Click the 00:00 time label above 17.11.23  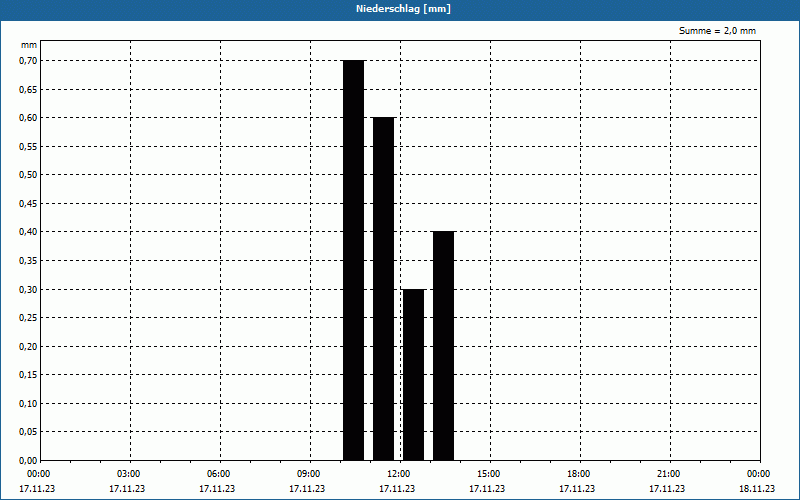click(39, 474)
